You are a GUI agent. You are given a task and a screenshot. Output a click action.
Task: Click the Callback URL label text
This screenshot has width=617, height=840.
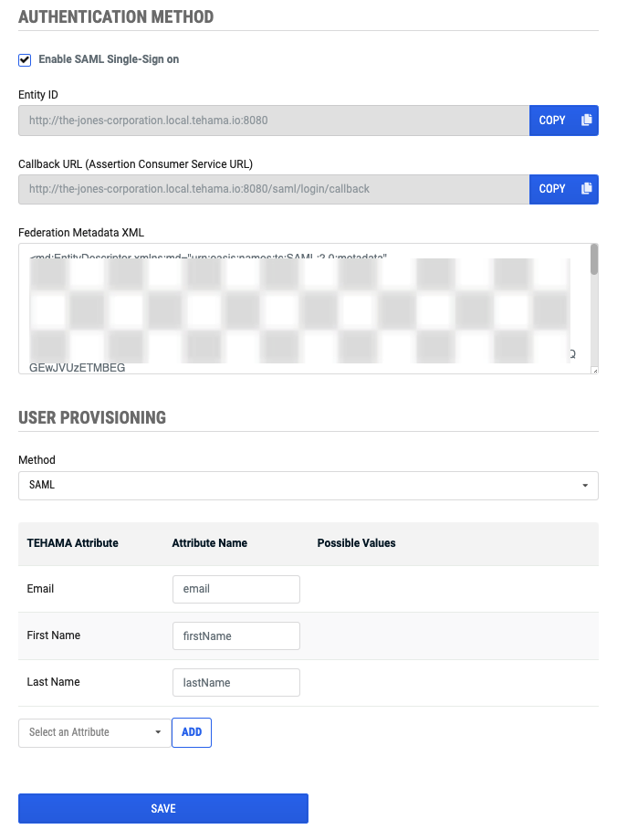[x=135, y=164]
